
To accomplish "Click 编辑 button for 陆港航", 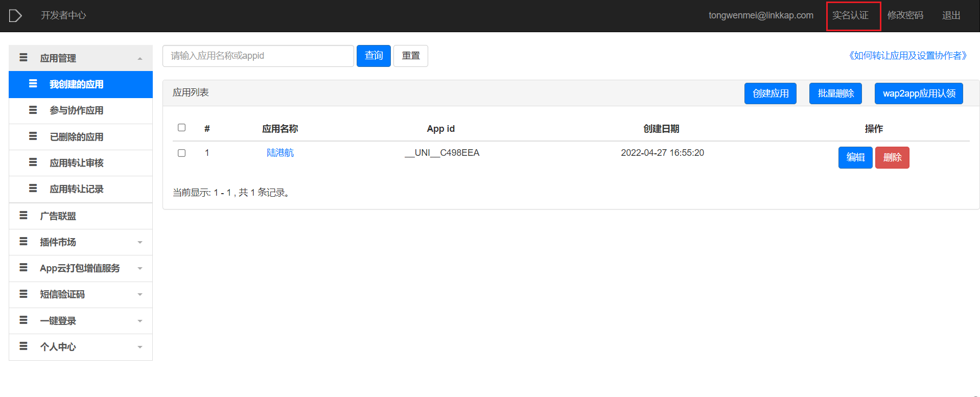I will (x=855, y=157).
